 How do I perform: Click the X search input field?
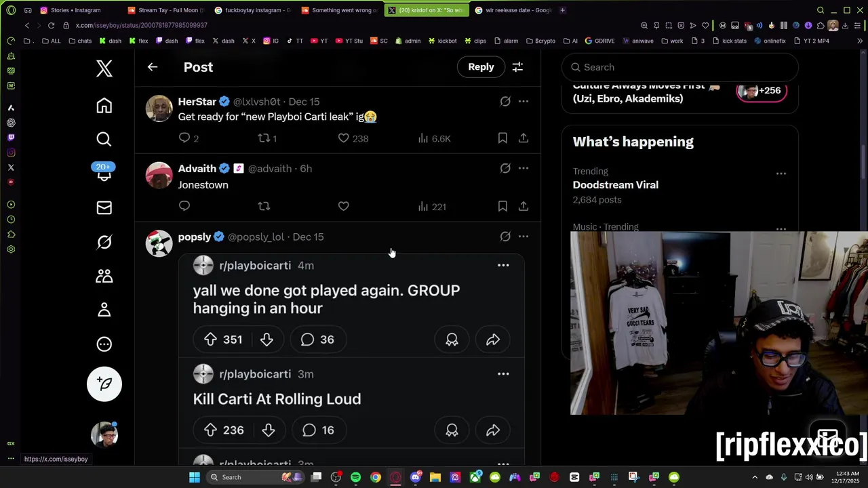point(679,67)
